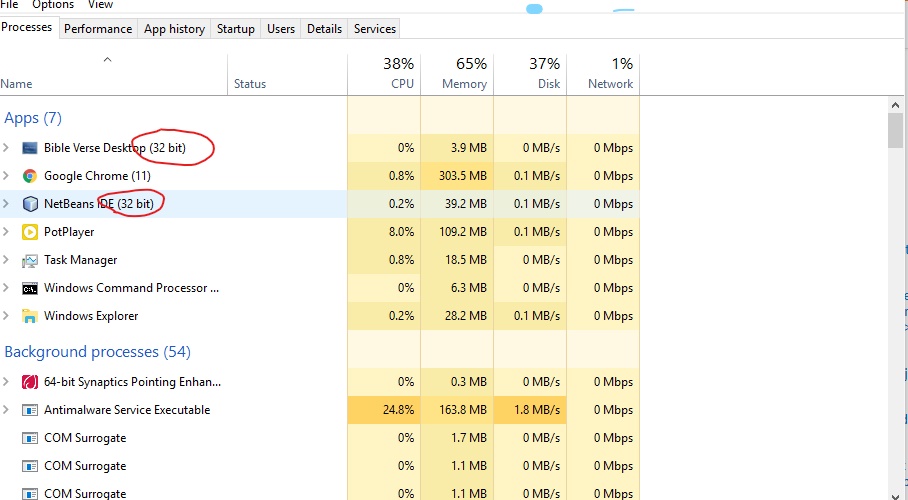The height and width of the screenshot is (500, 908).
Task: Click the 28.2 MB memory value
Action: click(x=466, y=316)
